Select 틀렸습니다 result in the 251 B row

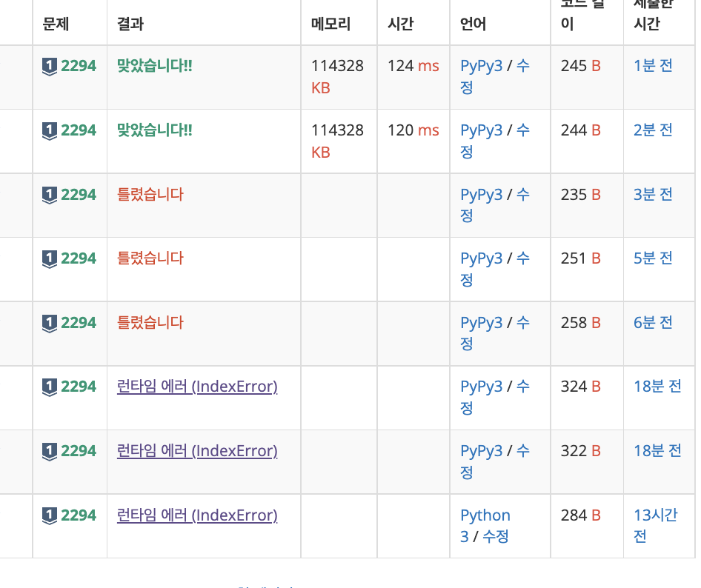(x=150, y=258)
